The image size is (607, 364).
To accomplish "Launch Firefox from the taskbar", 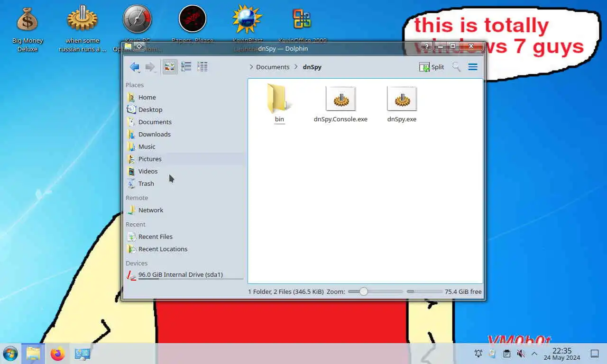I will pyautogui.click(x=58, y=354).
